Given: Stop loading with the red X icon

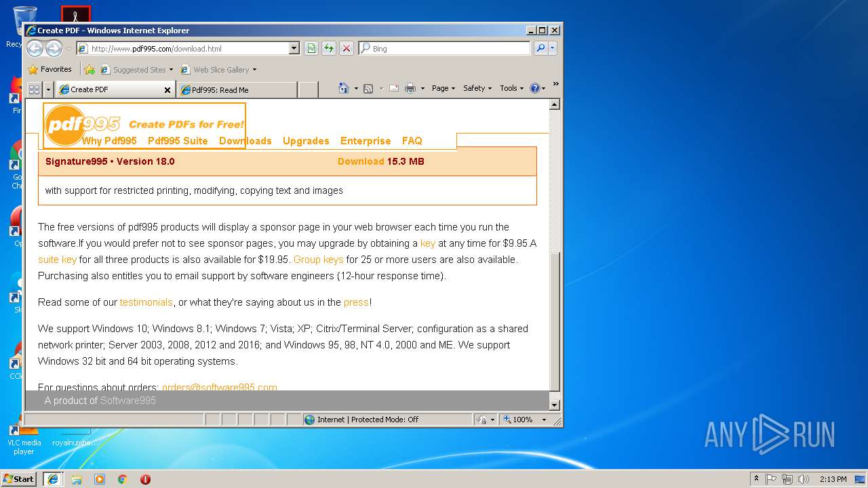Looking at the screenshot, I should coord(347,48).
